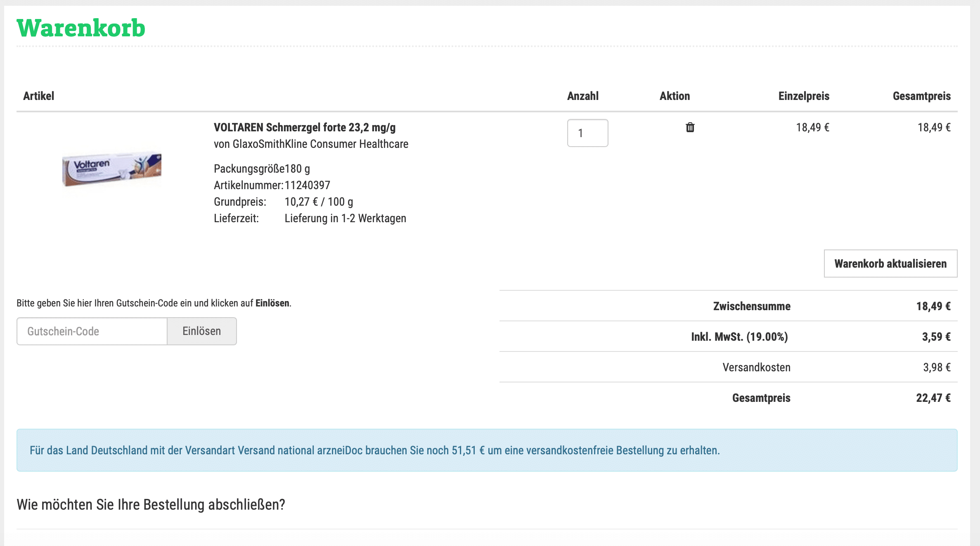980x546 pixels.
Task: Click the Gutschein-Code instruction text
Action: click(154, 303)
